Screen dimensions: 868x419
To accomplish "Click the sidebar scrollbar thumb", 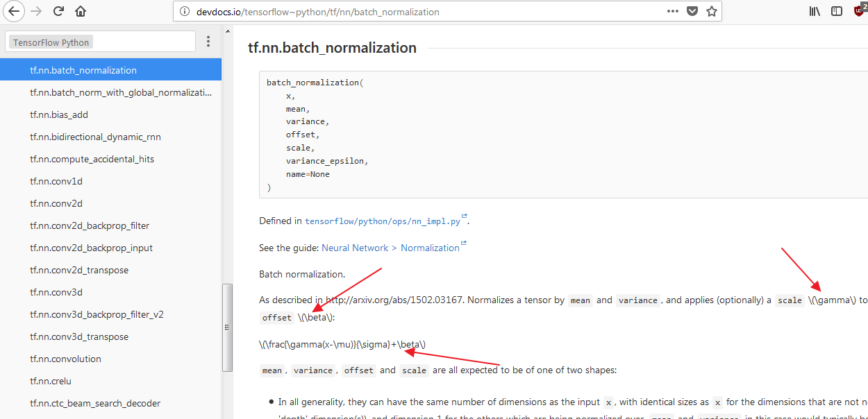I will [x=226, y=328].
